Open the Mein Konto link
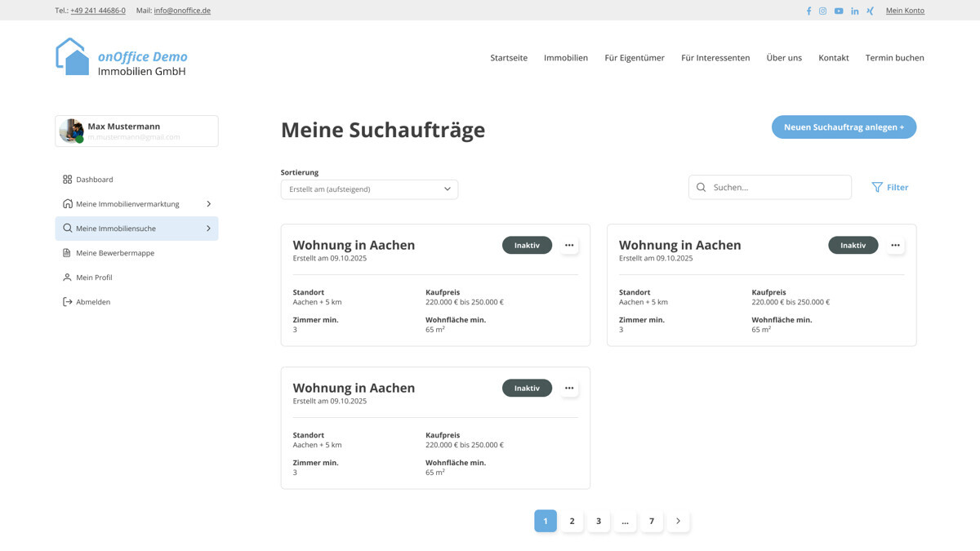This screenshot has width=980, height=551. [905, 11]
